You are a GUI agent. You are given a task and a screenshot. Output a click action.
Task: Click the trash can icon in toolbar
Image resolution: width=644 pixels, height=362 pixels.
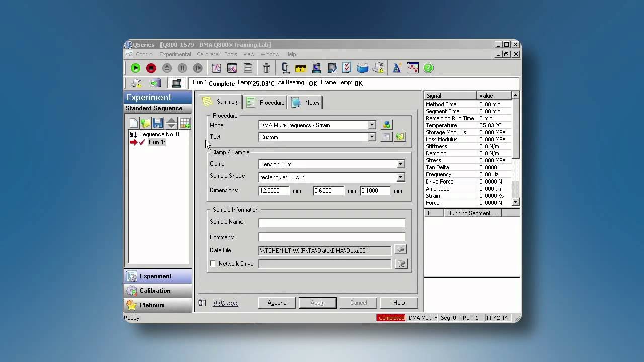click(266, 68)
